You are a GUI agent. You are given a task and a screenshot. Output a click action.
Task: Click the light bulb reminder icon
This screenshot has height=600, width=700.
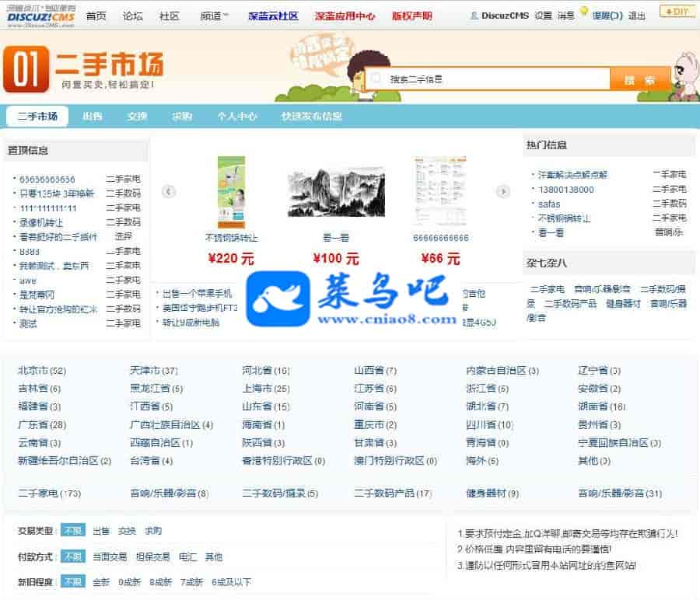click(583, 11)
